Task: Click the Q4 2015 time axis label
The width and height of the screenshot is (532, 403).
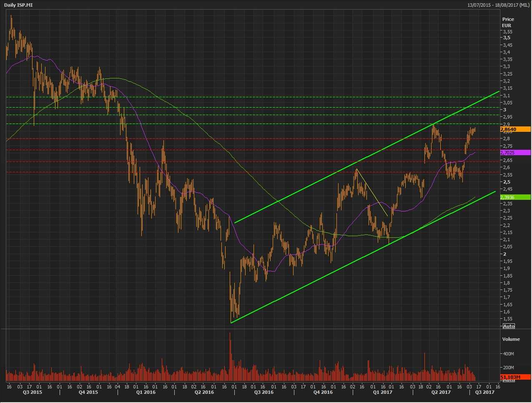Action: click(88, 392)
